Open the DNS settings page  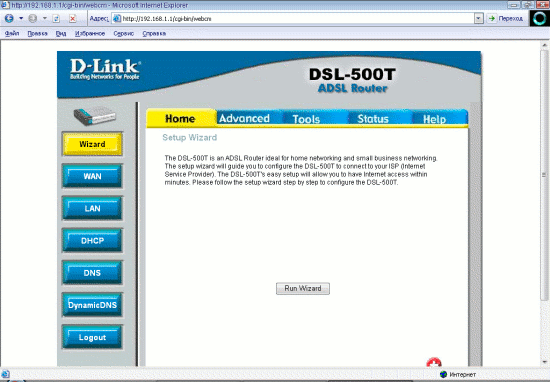[92, 273]
